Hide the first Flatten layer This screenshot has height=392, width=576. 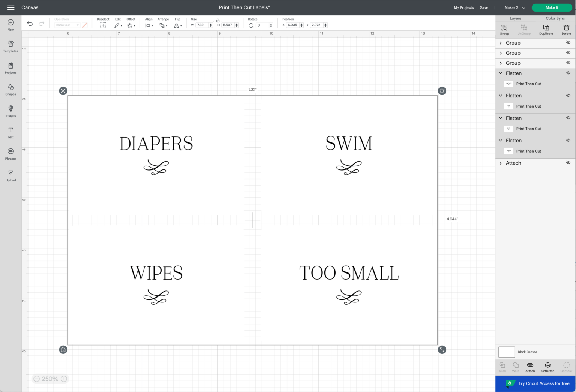tap(568, 73)
